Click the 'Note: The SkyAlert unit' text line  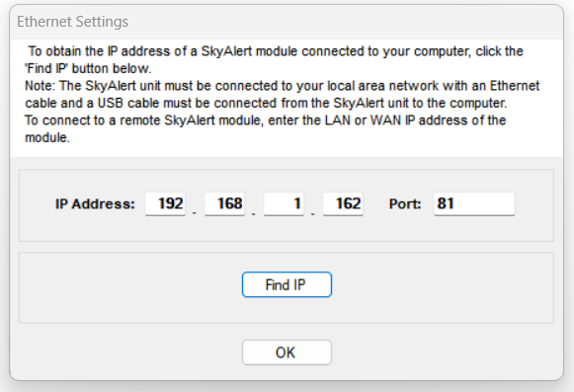click(282, 86)
